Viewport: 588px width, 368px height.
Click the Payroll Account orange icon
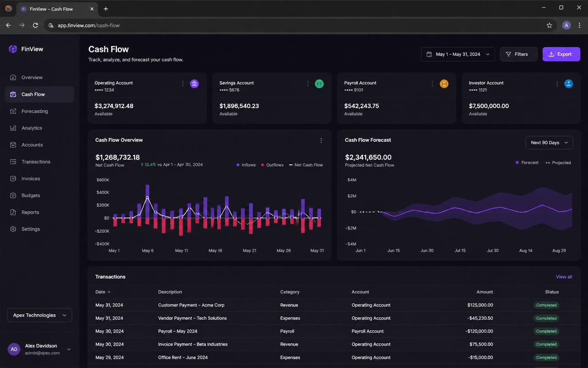(x=444, y=84)
